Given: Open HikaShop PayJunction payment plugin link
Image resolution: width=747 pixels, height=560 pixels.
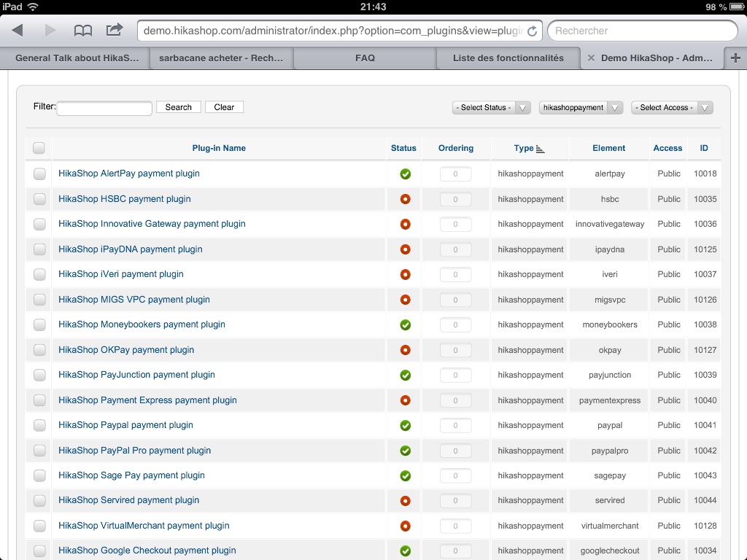Looking at the screenshot, I should (x=136, y=375).
